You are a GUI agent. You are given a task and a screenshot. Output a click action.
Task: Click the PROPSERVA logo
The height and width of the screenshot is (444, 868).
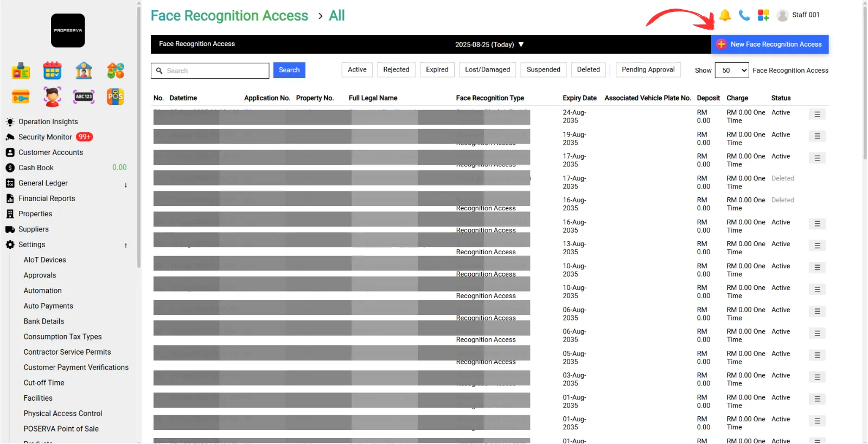(x=68, y=30)
